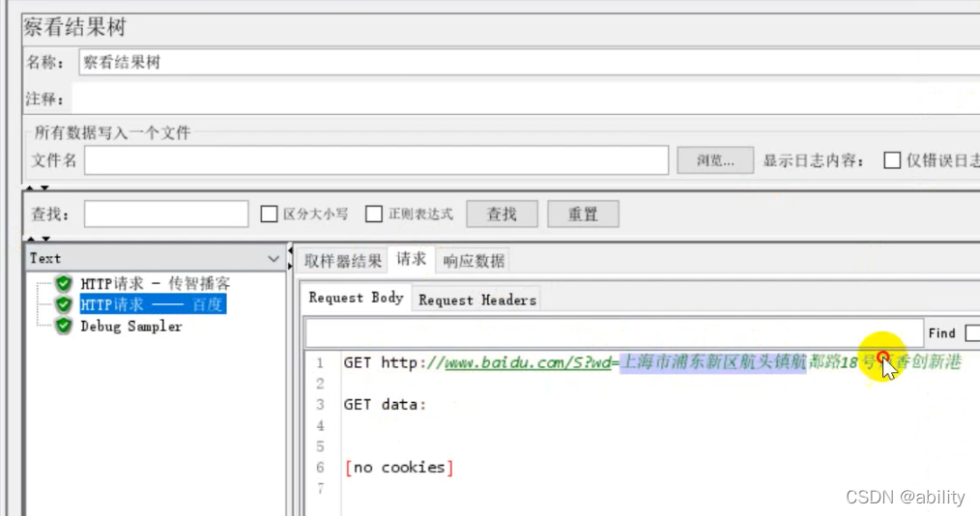Focus the 查找 search input field
This screenshot has height=516, width=980.
click(165, 215)
